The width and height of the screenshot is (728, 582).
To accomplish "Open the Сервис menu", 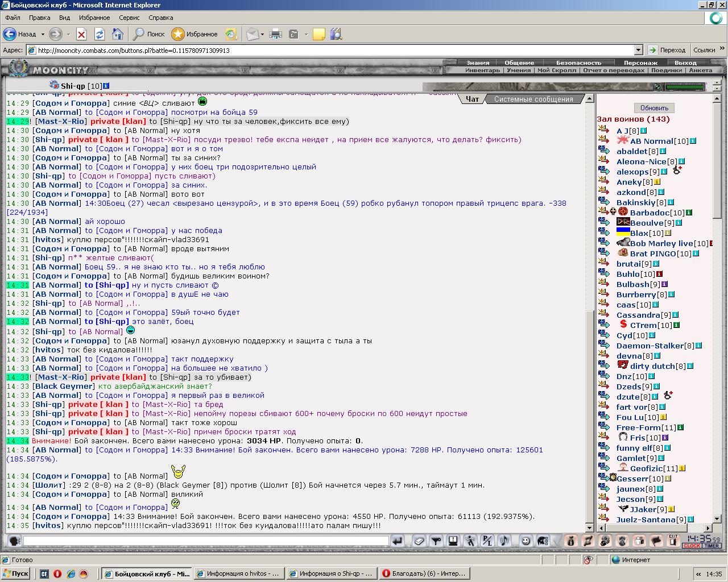I will coord(129,18).
